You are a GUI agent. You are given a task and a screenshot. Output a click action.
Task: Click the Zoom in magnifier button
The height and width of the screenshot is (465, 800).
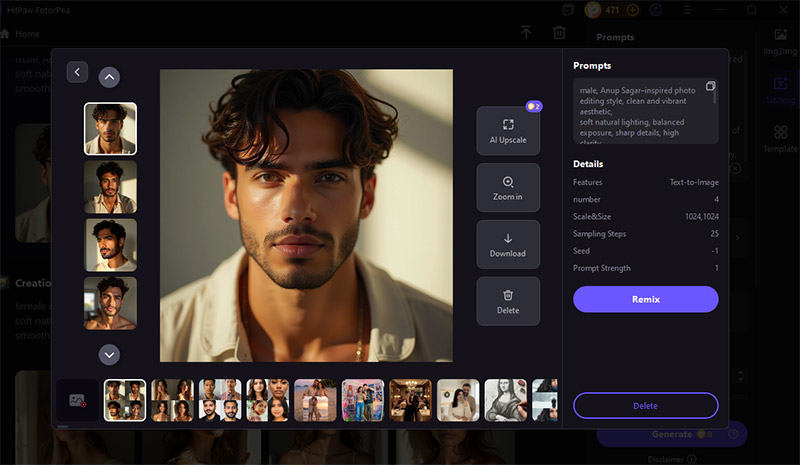pos(508,188)
